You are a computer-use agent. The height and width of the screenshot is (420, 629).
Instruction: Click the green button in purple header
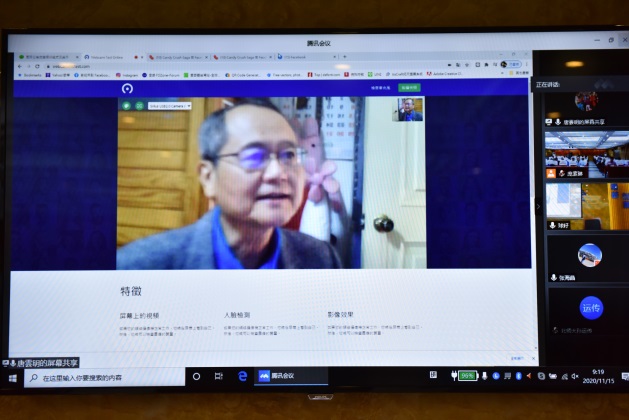(x=409, y=88)
